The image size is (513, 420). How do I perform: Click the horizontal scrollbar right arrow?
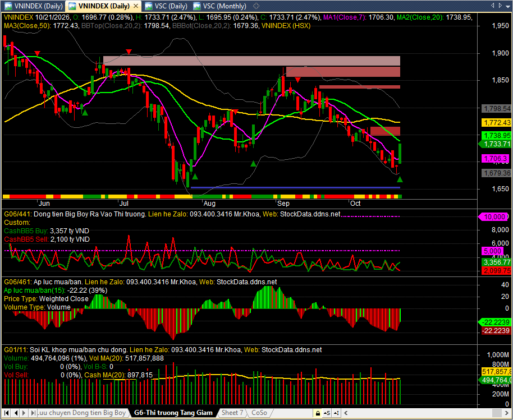[506, 413]
